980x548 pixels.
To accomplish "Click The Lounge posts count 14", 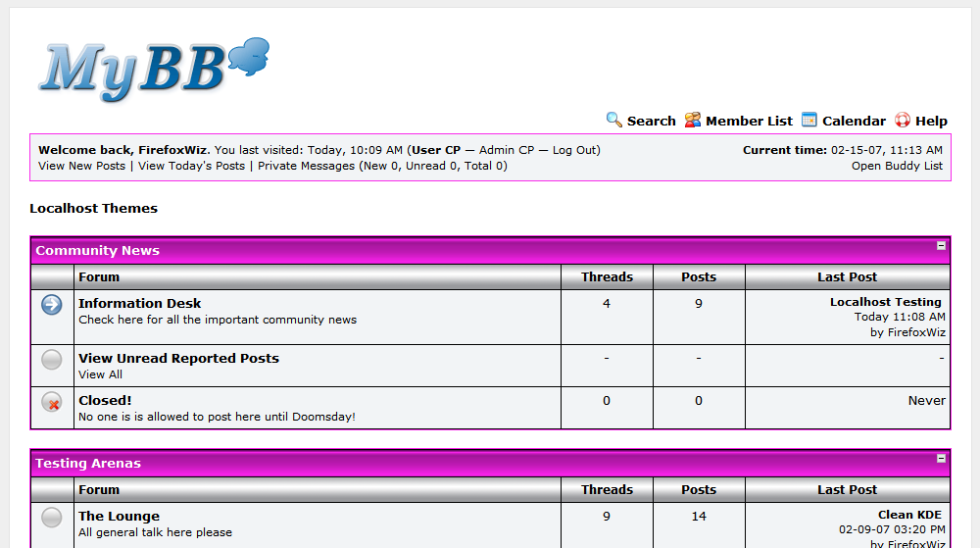I will coord(699,517).
